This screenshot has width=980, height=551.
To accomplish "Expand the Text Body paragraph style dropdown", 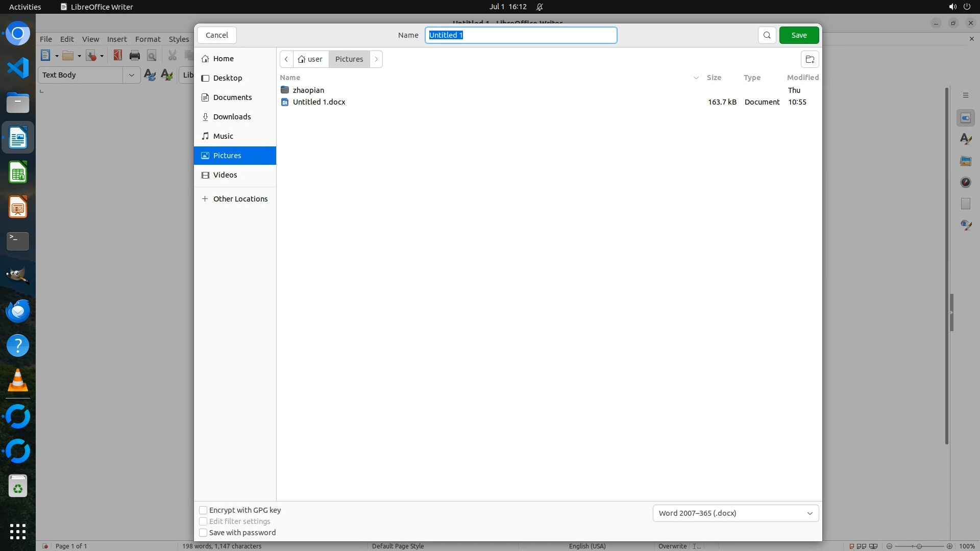I will (131, 75).
